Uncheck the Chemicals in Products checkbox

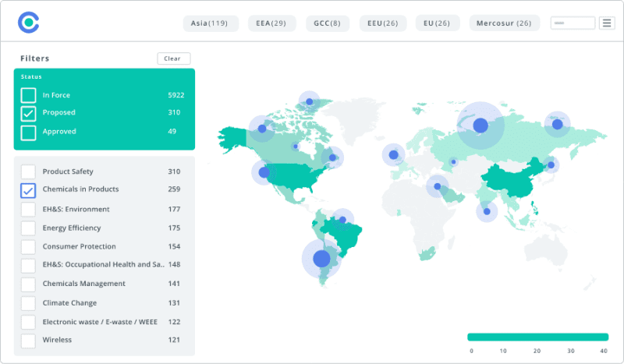pos(28,190)
